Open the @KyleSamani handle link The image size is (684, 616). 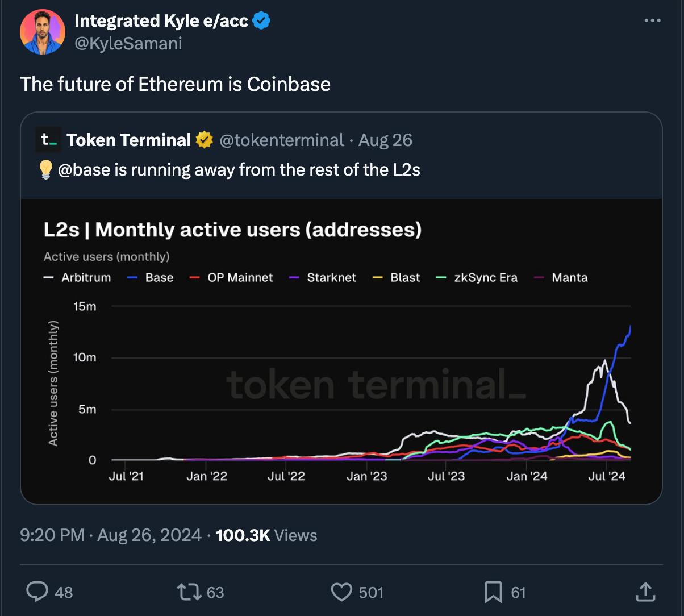pyautogui.click(x=128, y=43)
